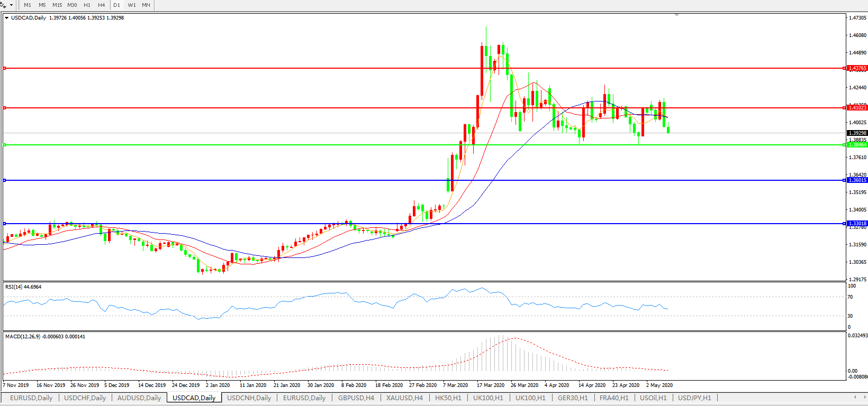
Task: Click the chart objects icon in top-left toolbar
Action: pyautogui.click(x=4, y=5)
